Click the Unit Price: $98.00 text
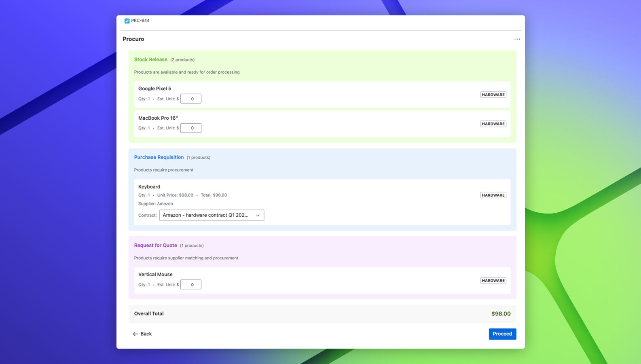 coord(175,195)
